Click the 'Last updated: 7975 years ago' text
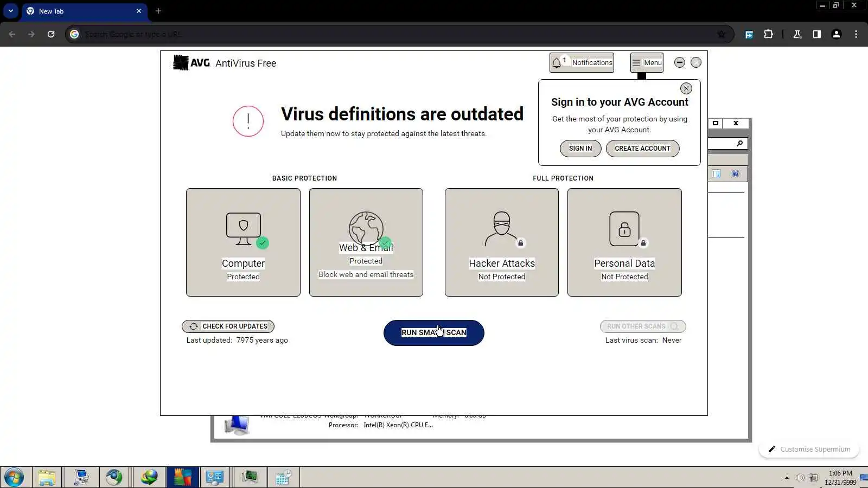This screenshot has height=488, width=868. (237, 341)
